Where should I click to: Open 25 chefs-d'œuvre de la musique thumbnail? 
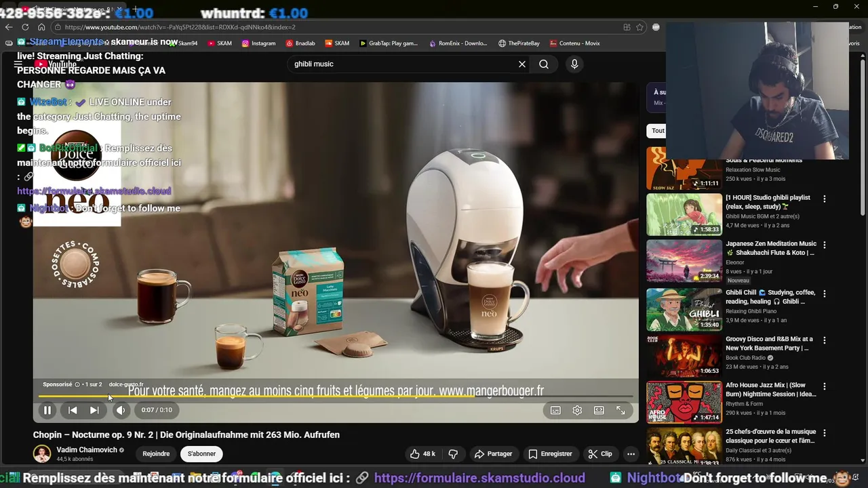pos(684,447)
